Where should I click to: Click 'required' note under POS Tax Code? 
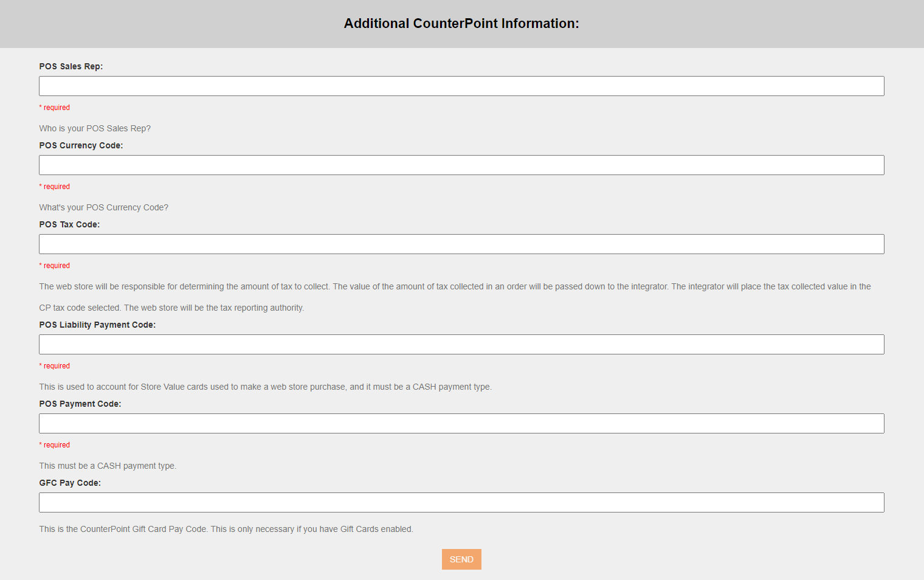[55, 266]
